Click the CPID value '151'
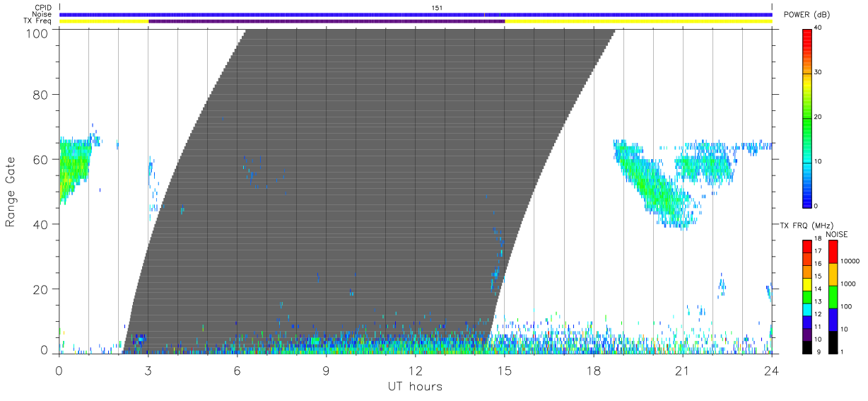This screenshot has height=401, width=868. click(x=438, y=8)
